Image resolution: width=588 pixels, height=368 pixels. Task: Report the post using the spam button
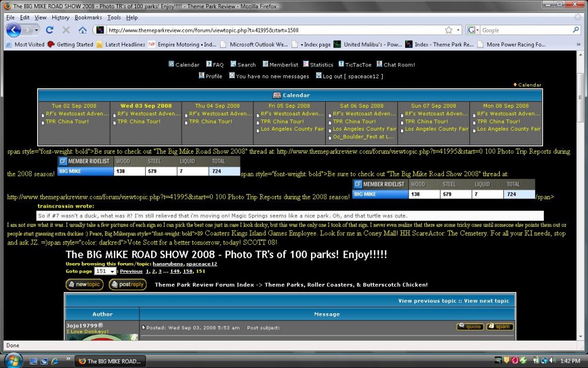(x=499, y=327)
